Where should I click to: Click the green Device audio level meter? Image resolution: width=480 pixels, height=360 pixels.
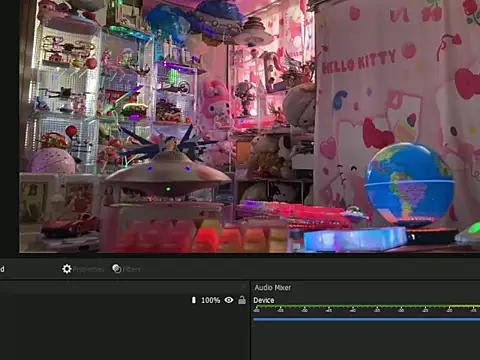coord(366,306)
